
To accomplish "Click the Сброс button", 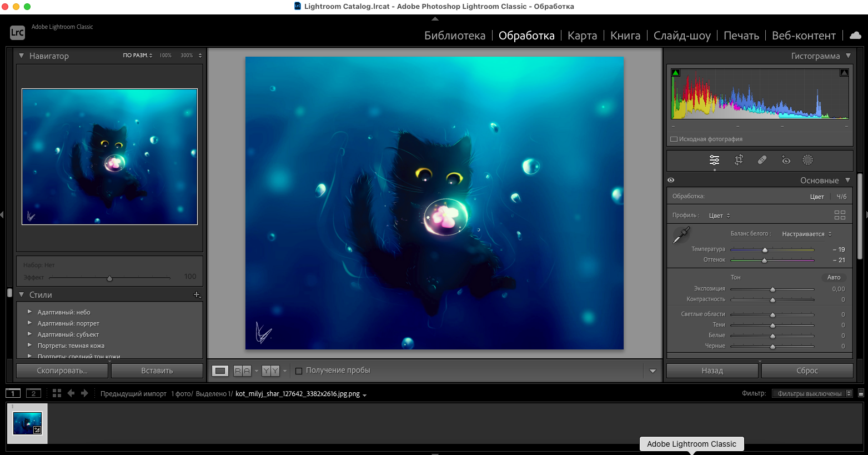I will click(x=807, y=371).
